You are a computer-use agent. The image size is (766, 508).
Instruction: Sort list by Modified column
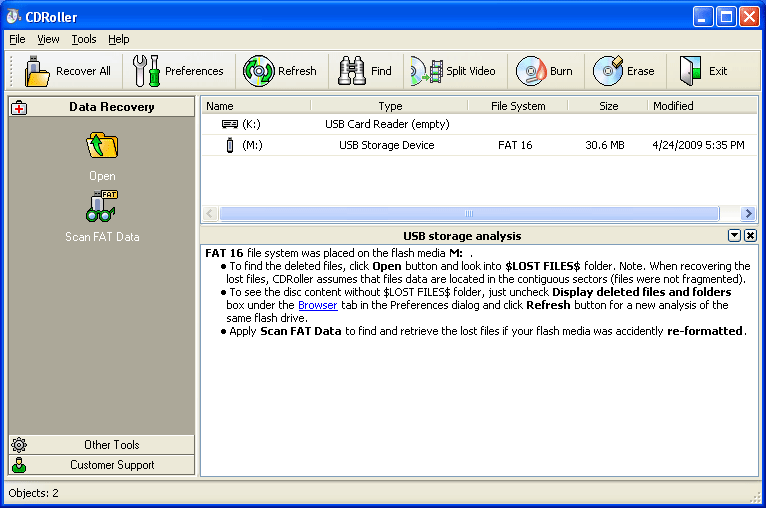[x=702, y=106]
